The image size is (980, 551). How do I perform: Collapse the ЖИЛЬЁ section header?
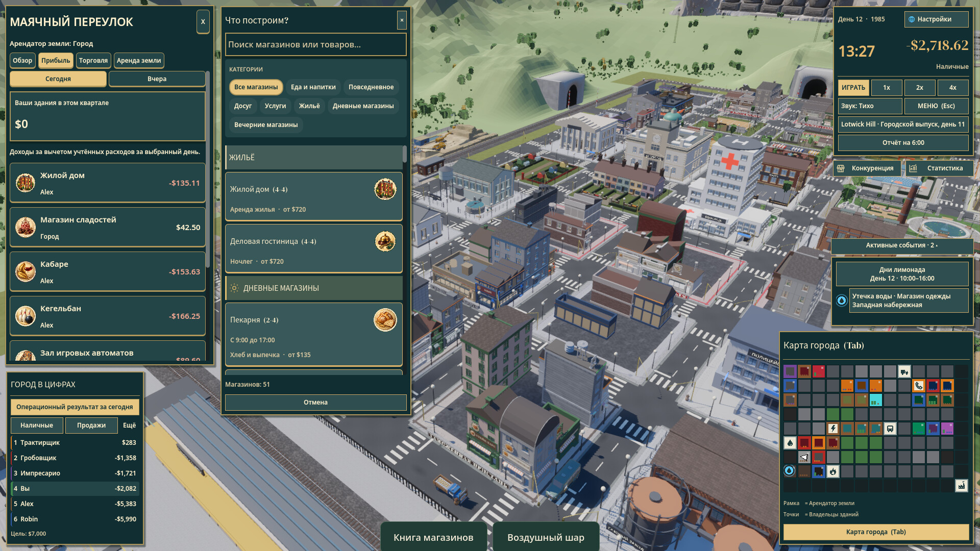pyautogui.click(x=313, y=158)
